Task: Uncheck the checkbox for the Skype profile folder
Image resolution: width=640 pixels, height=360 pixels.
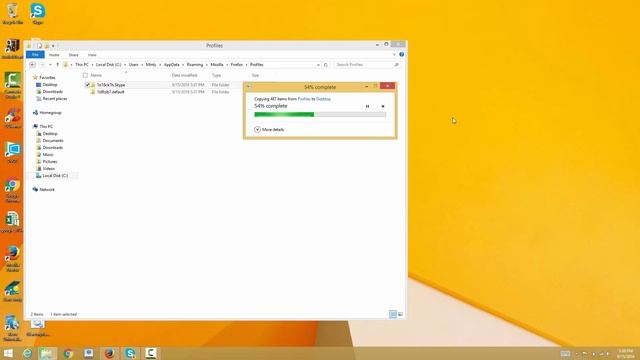Action: tap(87, 85)
